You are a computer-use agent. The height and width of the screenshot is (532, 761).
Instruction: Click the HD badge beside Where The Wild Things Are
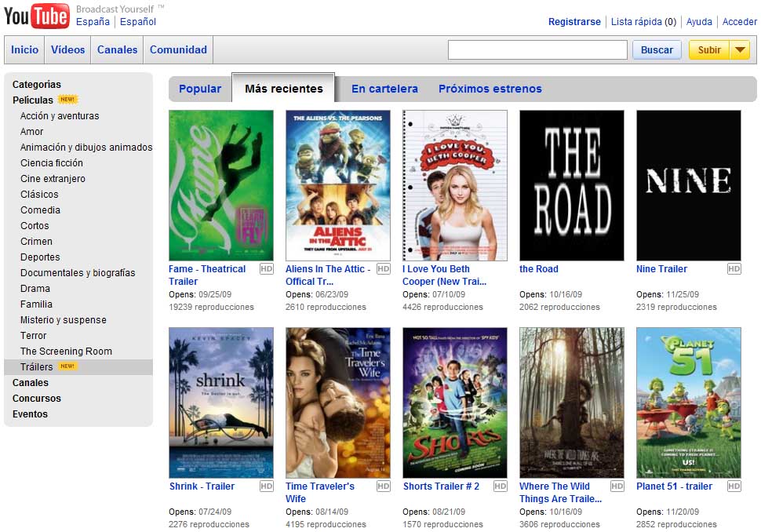[617, 486]
